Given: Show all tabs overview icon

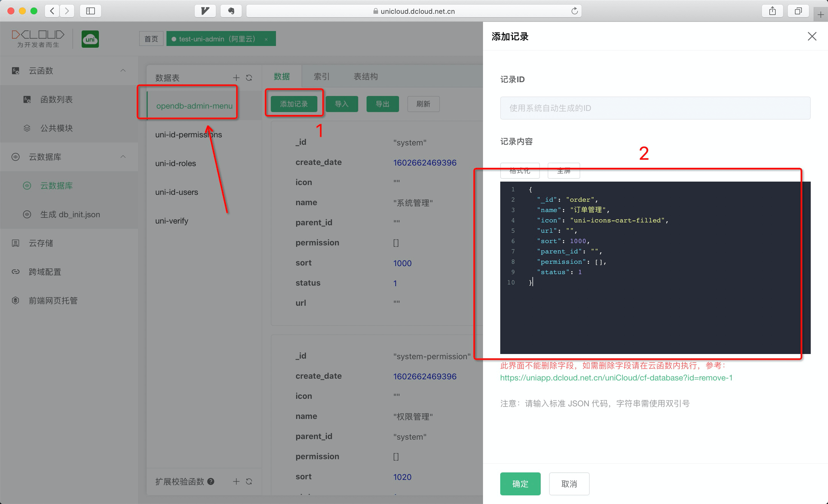Looking at the screenshot, I should pyautogui.click(x=798, y=11).
